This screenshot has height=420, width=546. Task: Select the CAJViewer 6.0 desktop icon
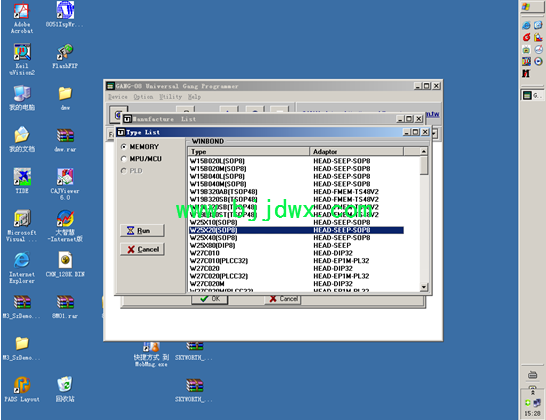(65, 184)
